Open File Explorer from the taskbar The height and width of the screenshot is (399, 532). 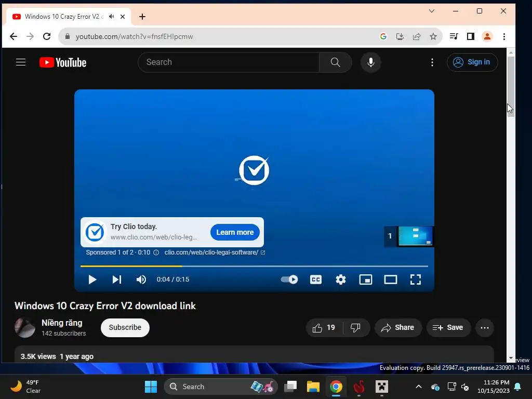pyautogui.click(x=313, y=387)
